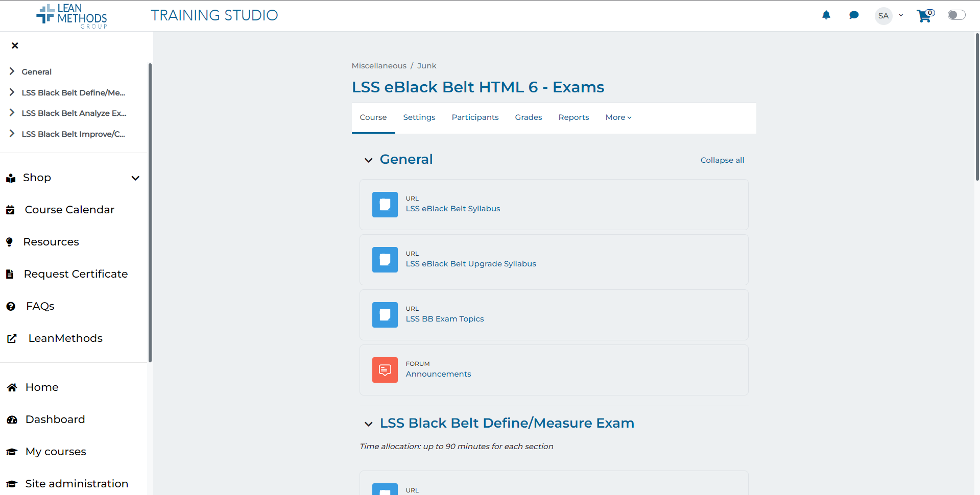The image size is (980, 495).
Task: Close the course index drawer
Action: 15,45
